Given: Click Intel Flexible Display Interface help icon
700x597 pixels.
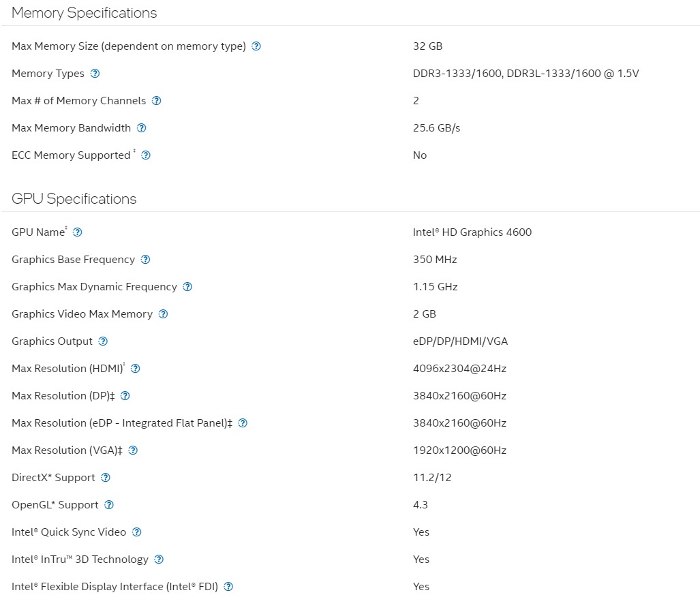Looking at the screenshot, I should click(x=228, y=586).
